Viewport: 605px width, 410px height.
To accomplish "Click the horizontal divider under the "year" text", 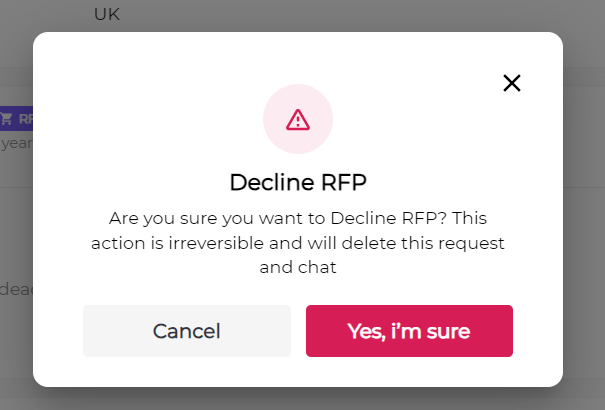I will 17,186.
